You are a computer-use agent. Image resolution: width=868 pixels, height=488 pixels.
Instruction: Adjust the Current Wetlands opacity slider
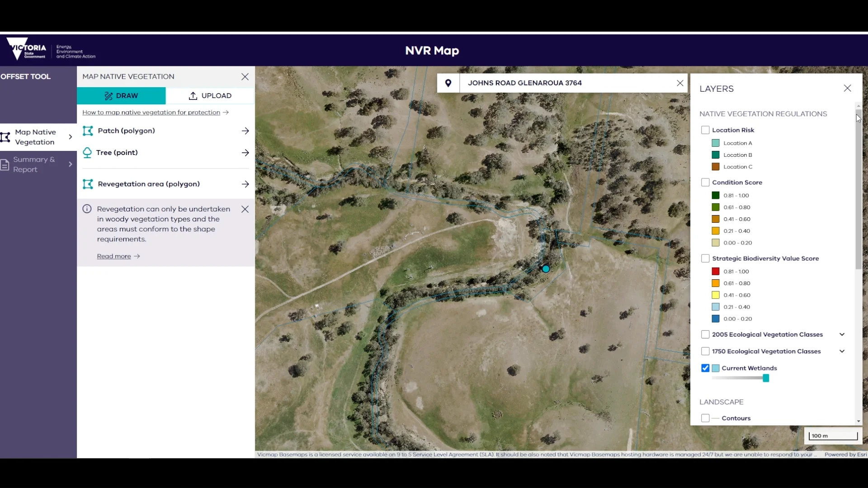pos(765,378)
